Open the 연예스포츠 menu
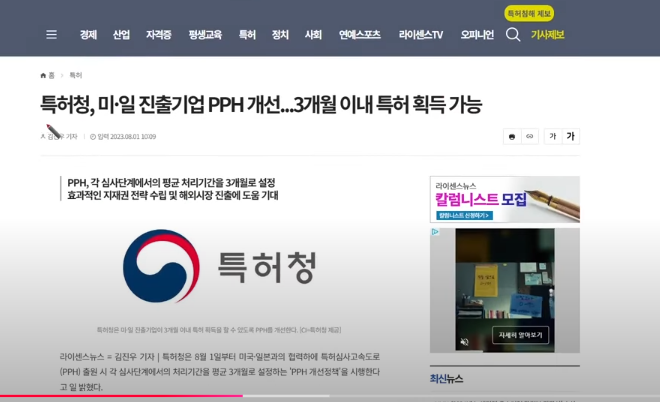Image resolution: width=660 pixels, height=402 pixels. pos(360,35)
